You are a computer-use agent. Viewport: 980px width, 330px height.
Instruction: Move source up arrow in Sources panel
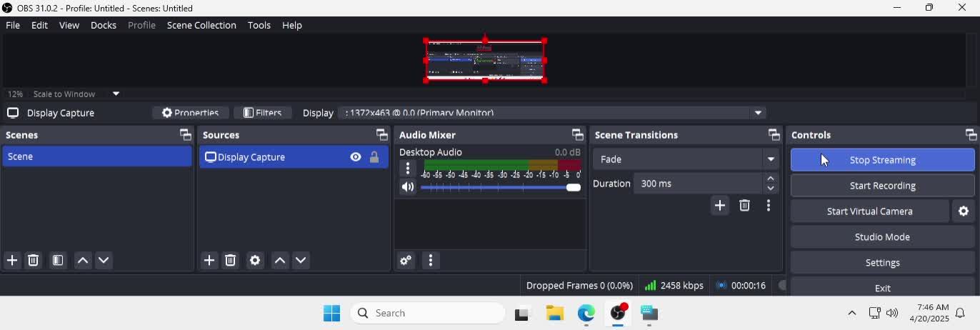coord(280,260)
